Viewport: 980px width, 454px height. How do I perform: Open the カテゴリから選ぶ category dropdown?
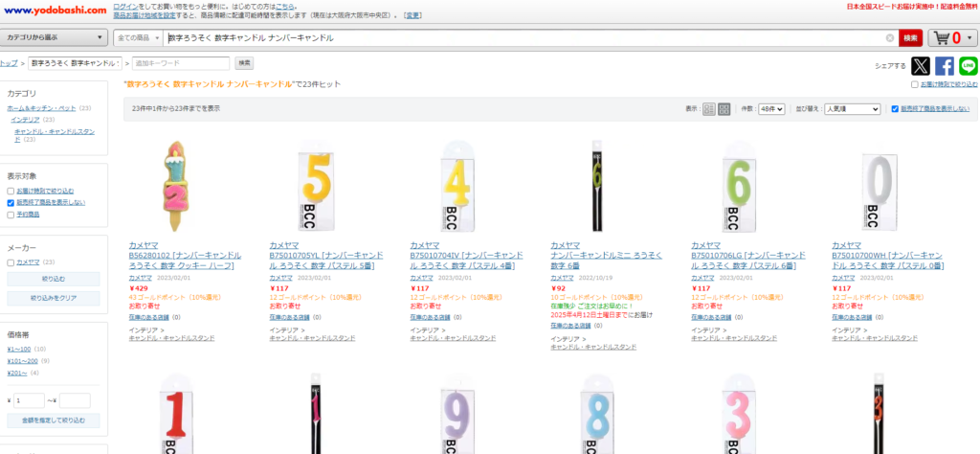pos(55,37)
